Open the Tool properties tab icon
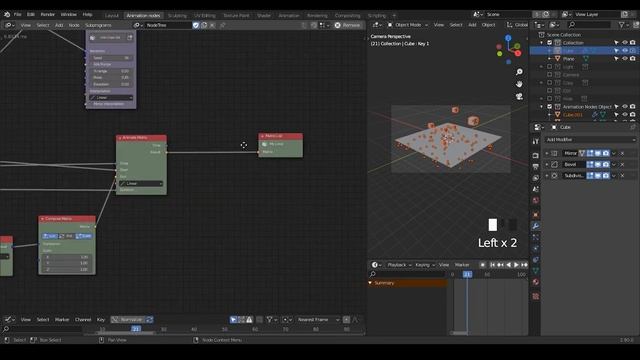This screenshot has width=640, height=360. tap(536, 141)
